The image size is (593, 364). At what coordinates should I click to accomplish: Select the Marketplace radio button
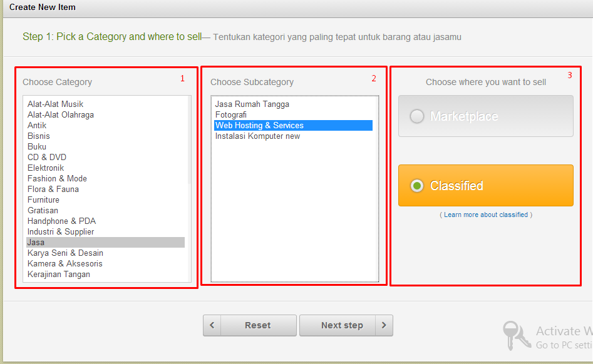[x=417, y=116]
